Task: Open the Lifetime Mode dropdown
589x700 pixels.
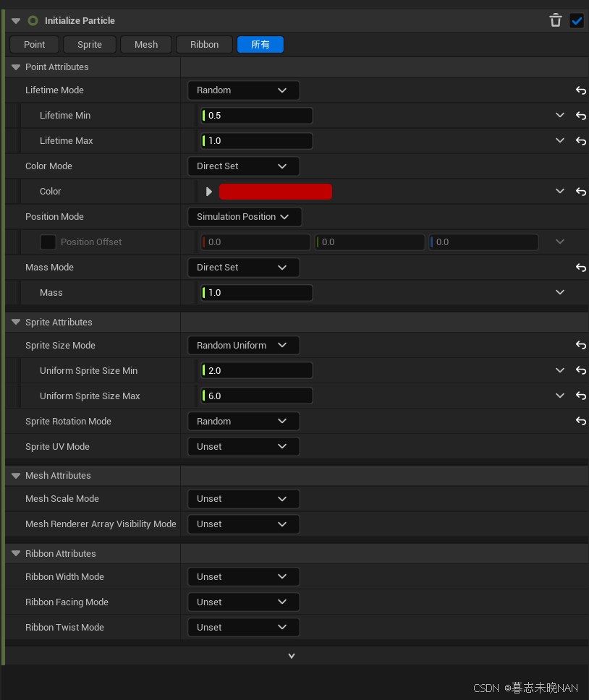Action: coord(243,90)
